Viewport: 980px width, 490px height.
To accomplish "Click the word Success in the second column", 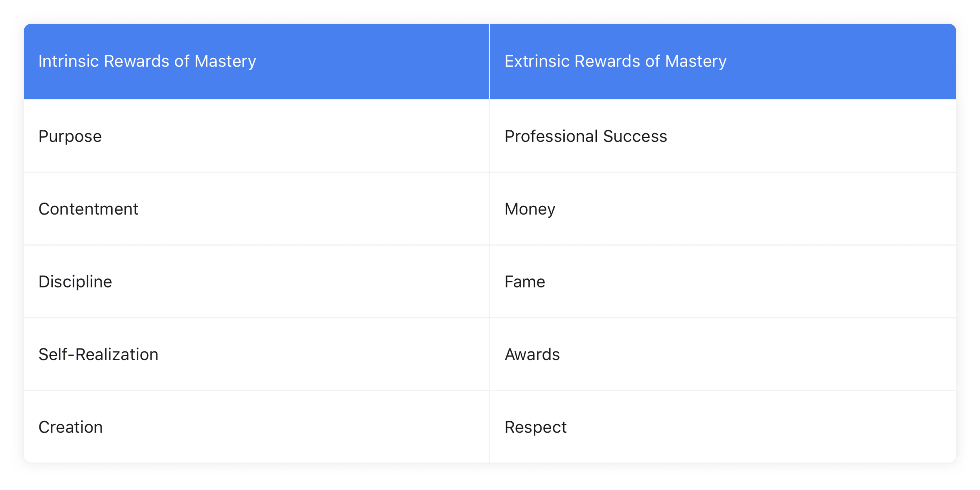I will [635, 136].
